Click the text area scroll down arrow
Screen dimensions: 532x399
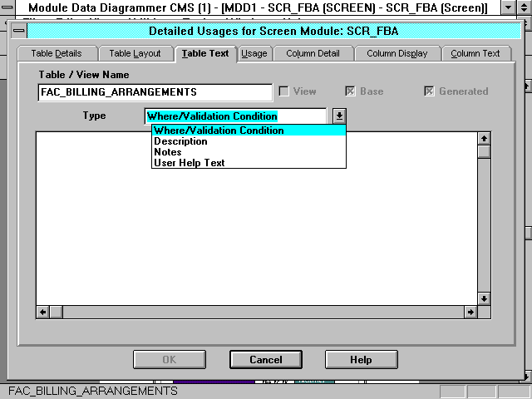(484, 298)
